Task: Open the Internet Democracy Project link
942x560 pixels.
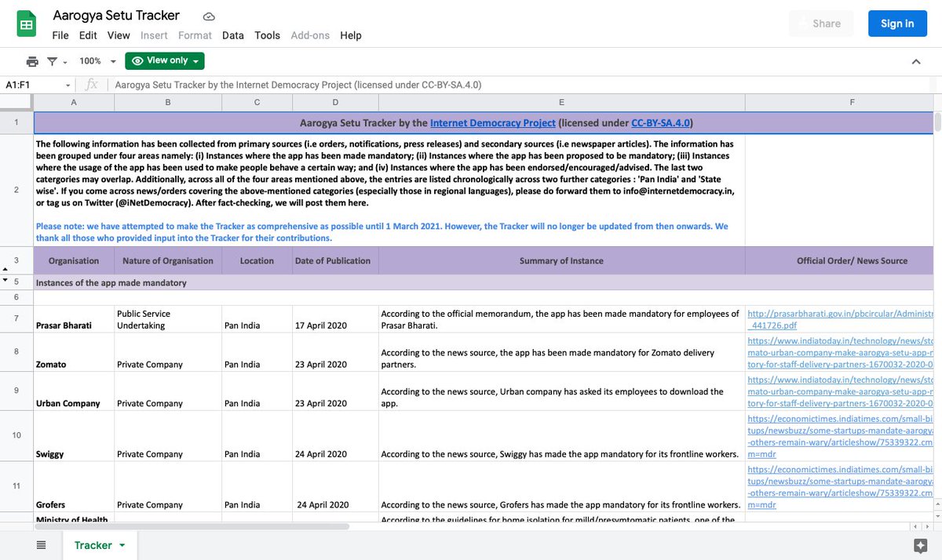Action: click(493, 123)
